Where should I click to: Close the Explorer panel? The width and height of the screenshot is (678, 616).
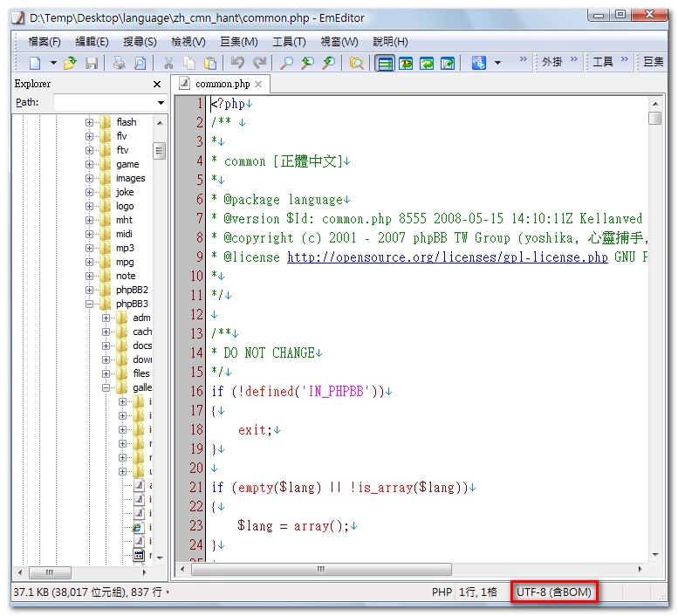point(157,85)
